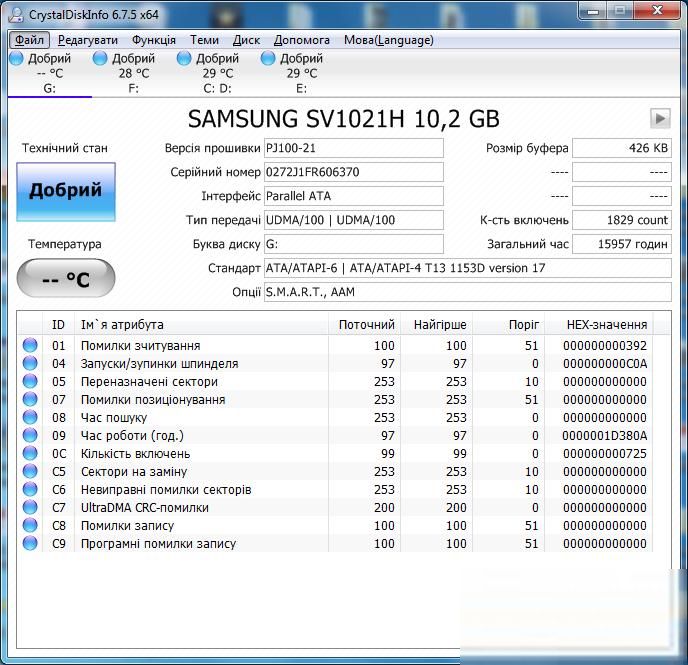This screenshot has height=665, width=688.
Task: Click the transfer mode field UDMA/100
Action: [x=354, y=220]
